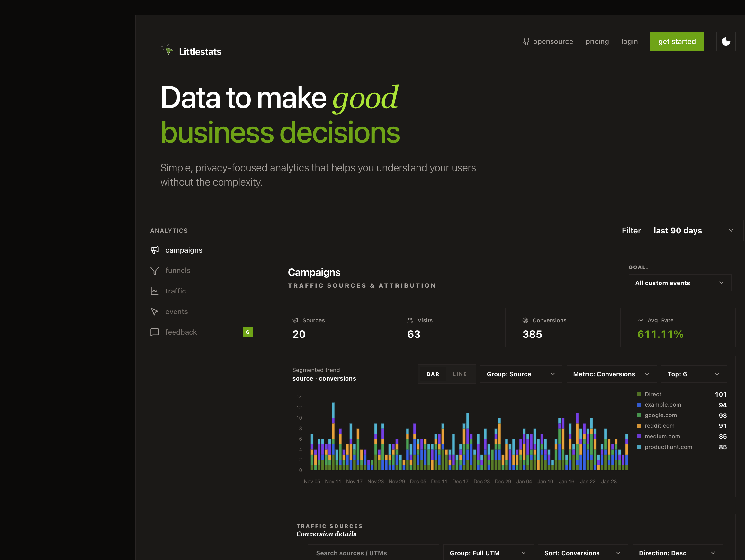745x560 pixels.
Task: Go to the pricing page
Action: (597, 41)
